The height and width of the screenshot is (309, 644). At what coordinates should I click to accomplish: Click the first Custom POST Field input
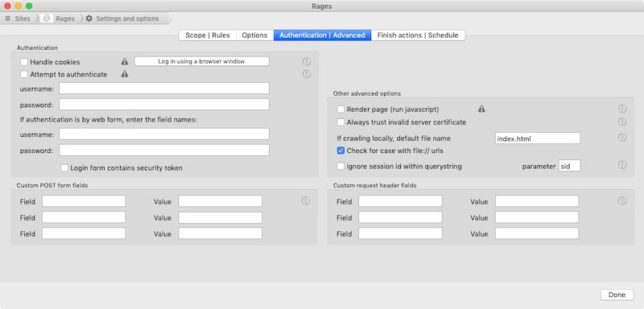(84, 201)
